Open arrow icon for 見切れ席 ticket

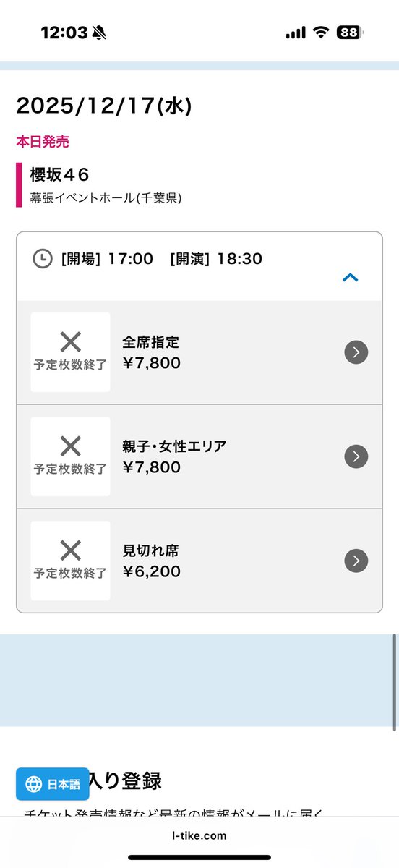click(356, 561)
